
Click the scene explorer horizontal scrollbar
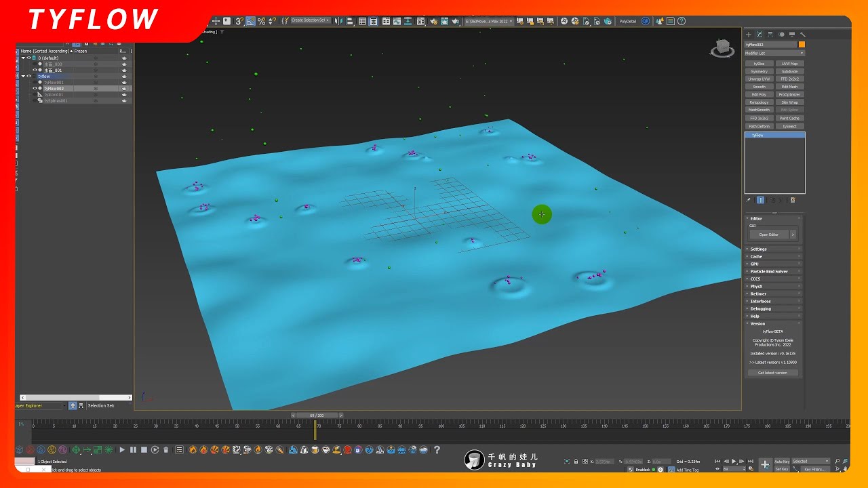point(75,397)
